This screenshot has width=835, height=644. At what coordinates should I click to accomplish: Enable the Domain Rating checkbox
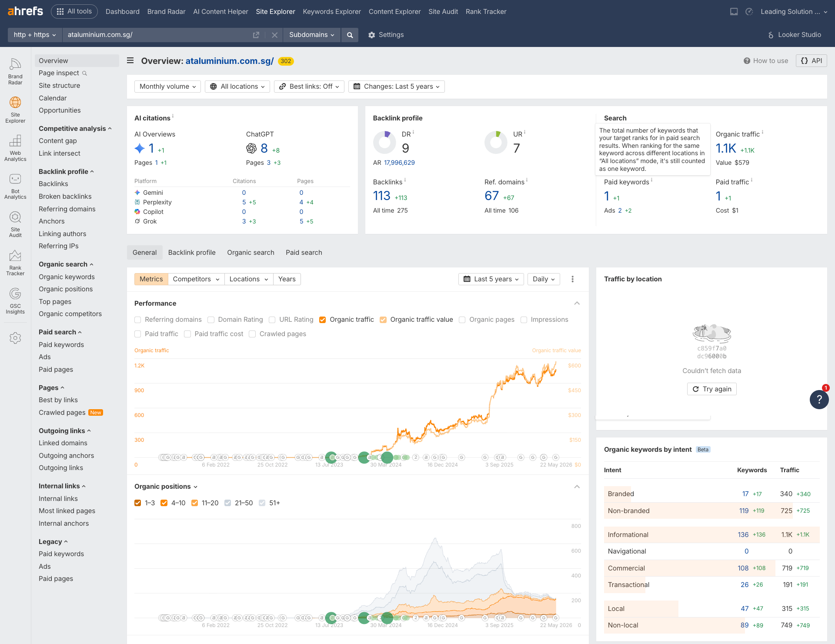coord(211,320)
